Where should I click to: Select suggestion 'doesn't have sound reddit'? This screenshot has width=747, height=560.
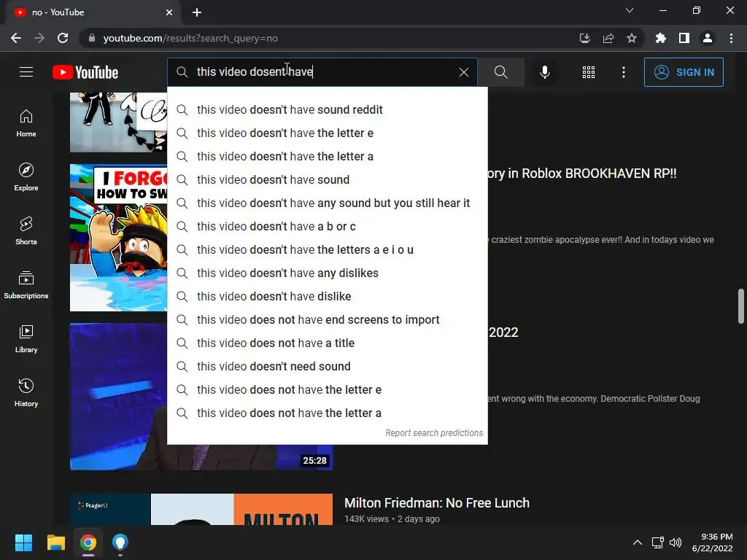[328, 109]
